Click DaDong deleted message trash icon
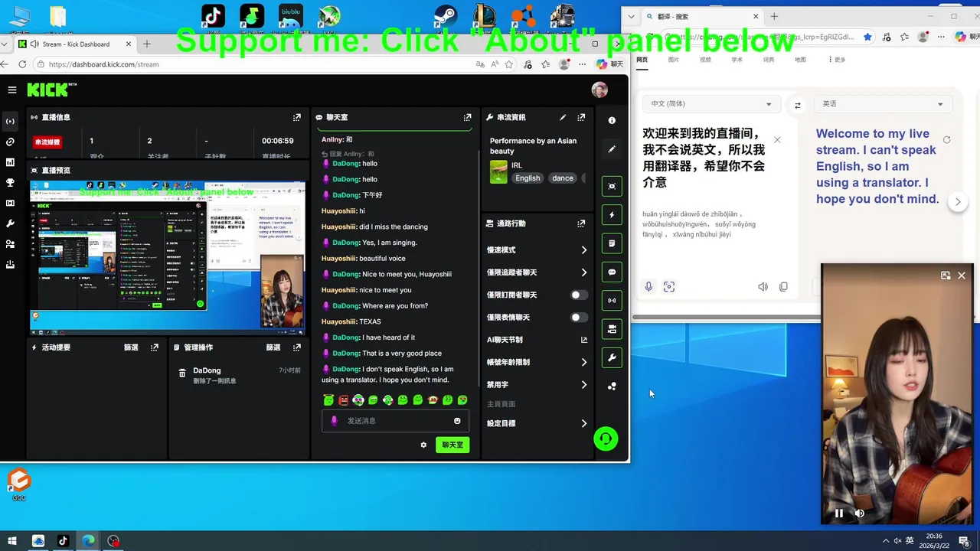The height and width of the screenshot is (551, 980). point(182,373)
